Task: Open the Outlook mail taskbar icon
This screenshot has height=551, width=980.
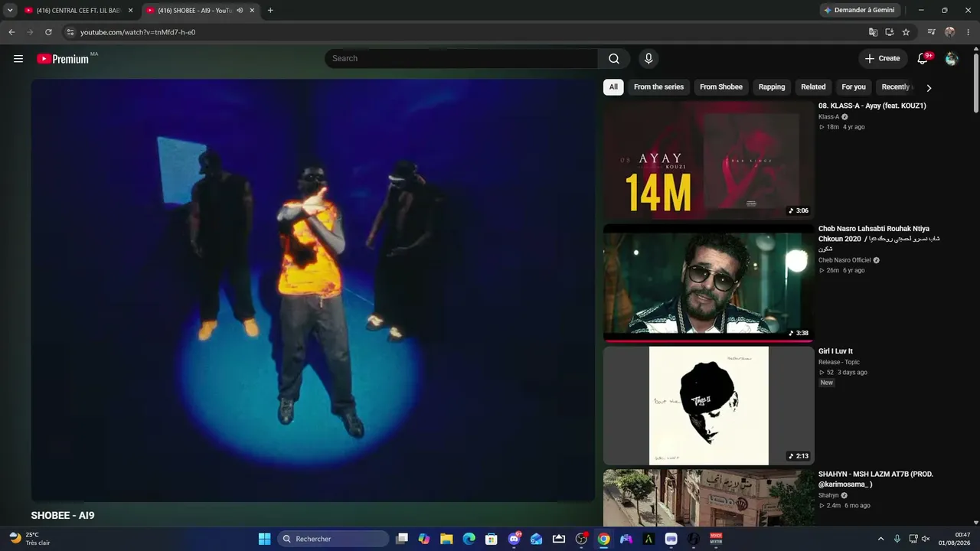Action: click(537, 539)
